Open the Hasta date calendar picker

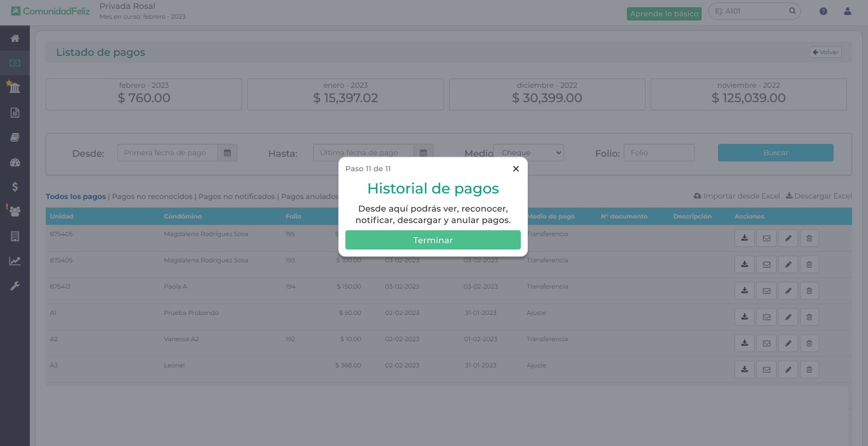coord(423,153)
